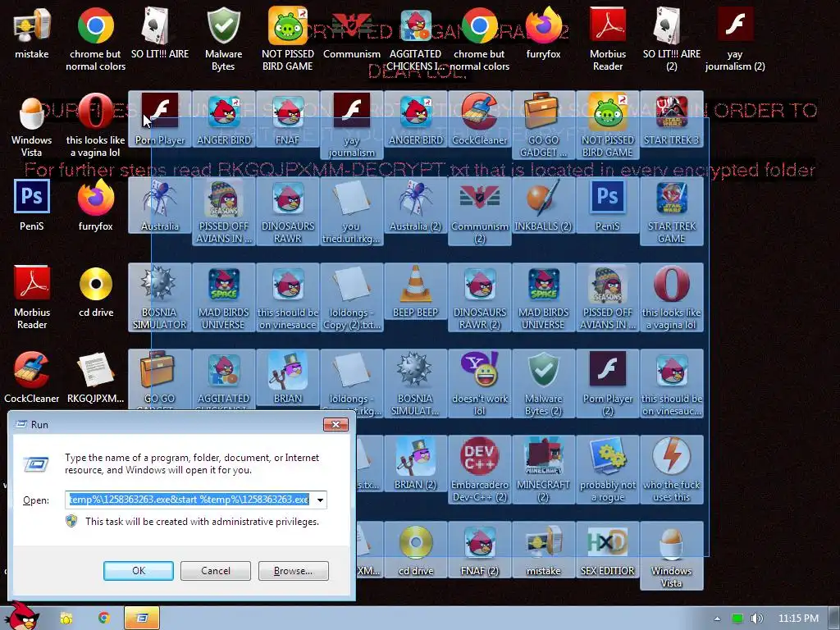The image size is (840, 630).
Task: Select the doesn't work lol Yahoo icon
Action: [x=479, y=384]
